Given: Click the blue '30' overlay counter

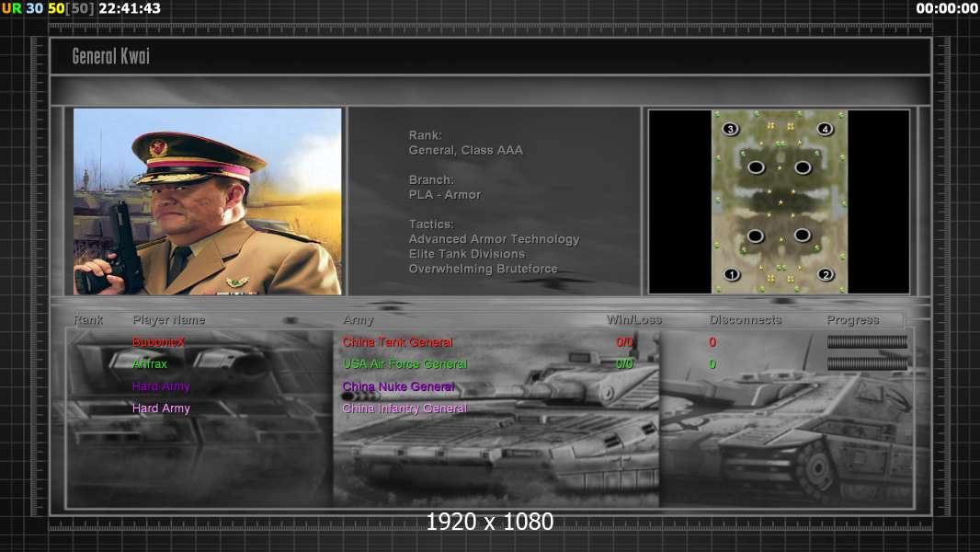Looking at the screenshot, I should [x=34, y=8].
